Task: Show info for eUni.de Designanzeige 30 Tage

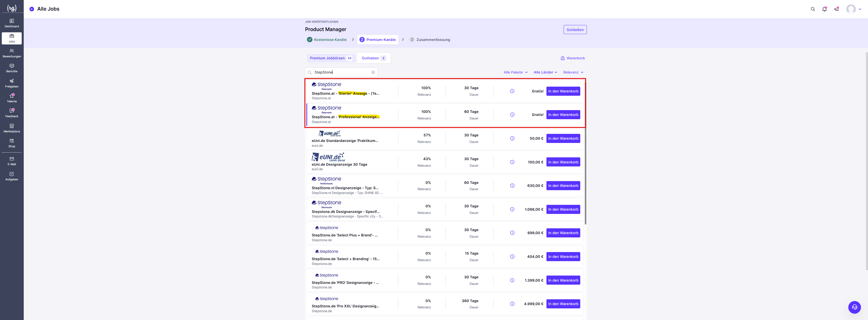Action: 512,162
